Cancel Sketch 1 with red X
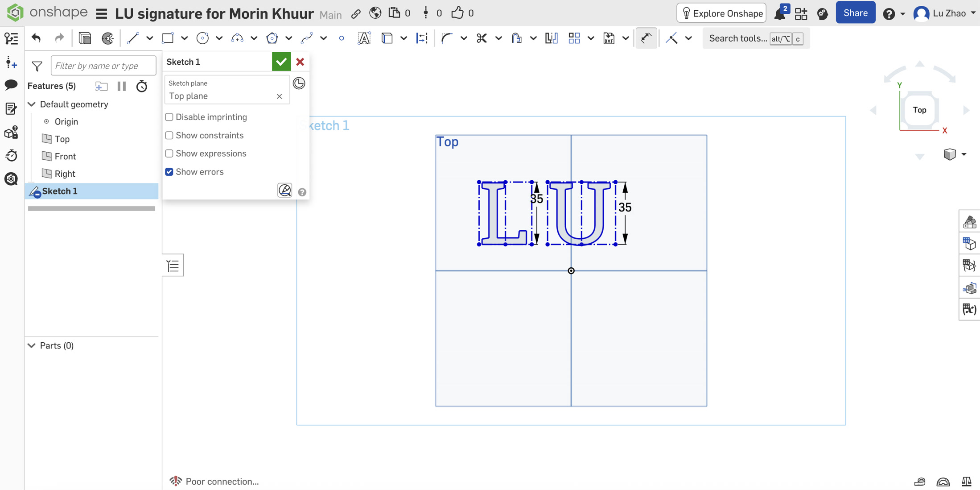The width and height of the screenshot is (980, 490). click(300, 62)
